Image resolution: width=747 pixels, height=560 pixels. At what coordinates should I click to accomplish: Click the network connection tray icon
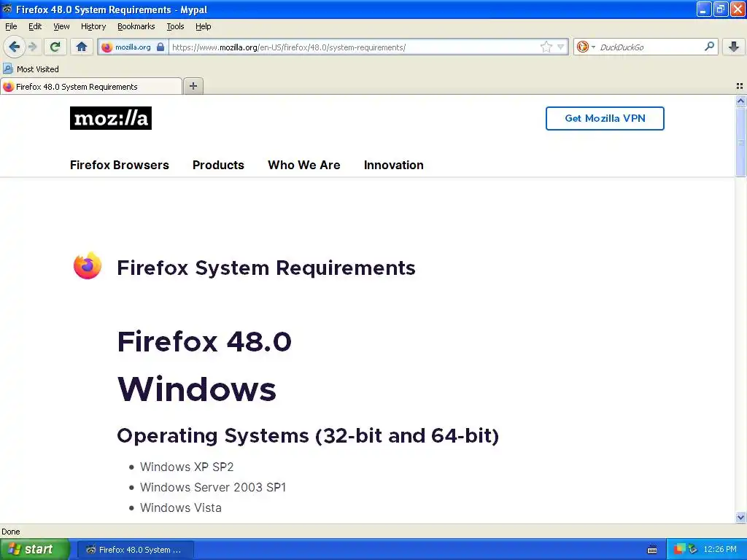(x=693, y=549)
